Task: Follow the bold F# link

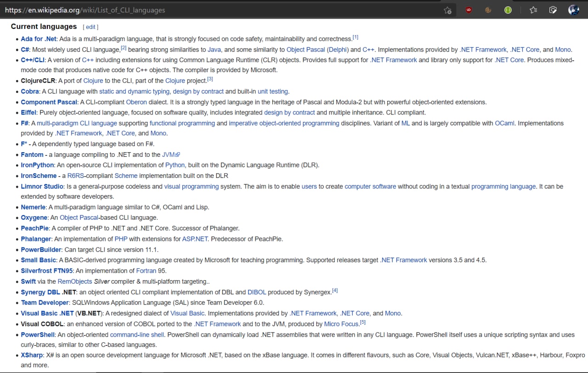Action: tap(24, 123)
